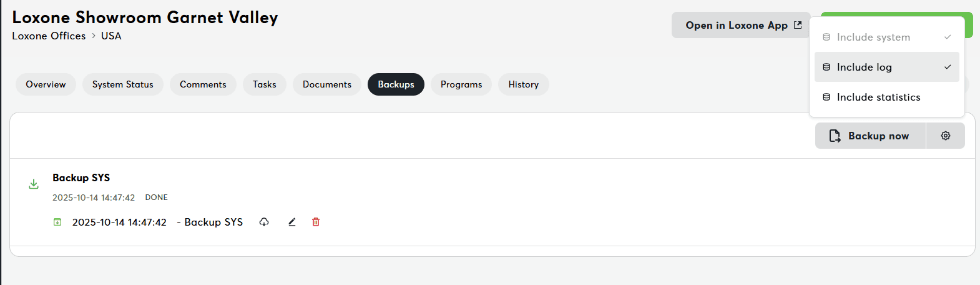Select the History tab

[524, 84]
